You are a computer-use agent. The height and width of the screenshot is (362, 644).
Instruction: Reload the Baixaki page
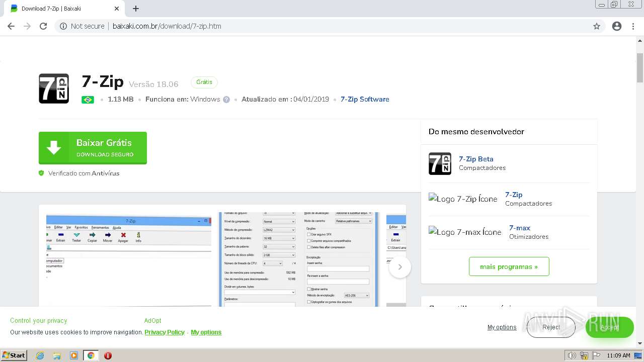(x=43, y=26)
